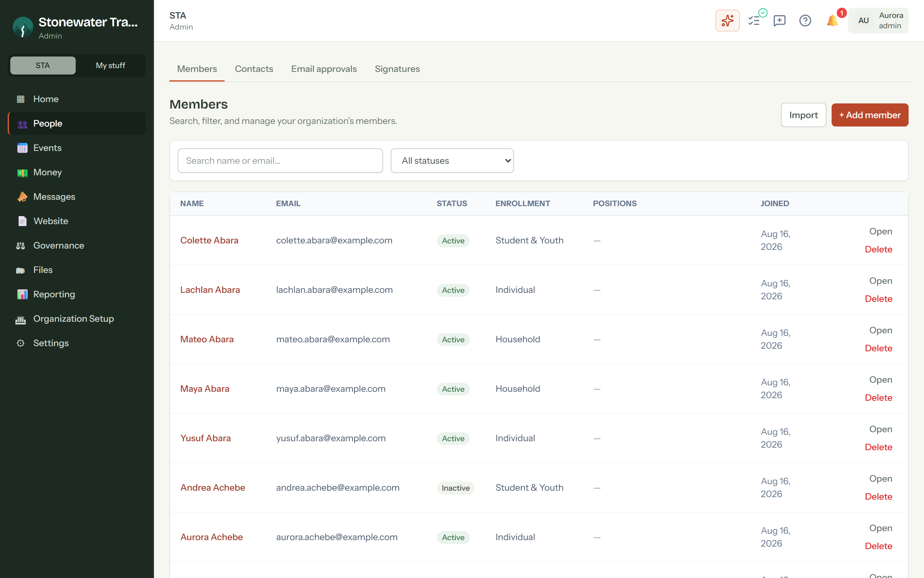Viewport: 924px width, 578px height.
Task: Click the Aurora Achebe name link
Action: coord(211,537)
